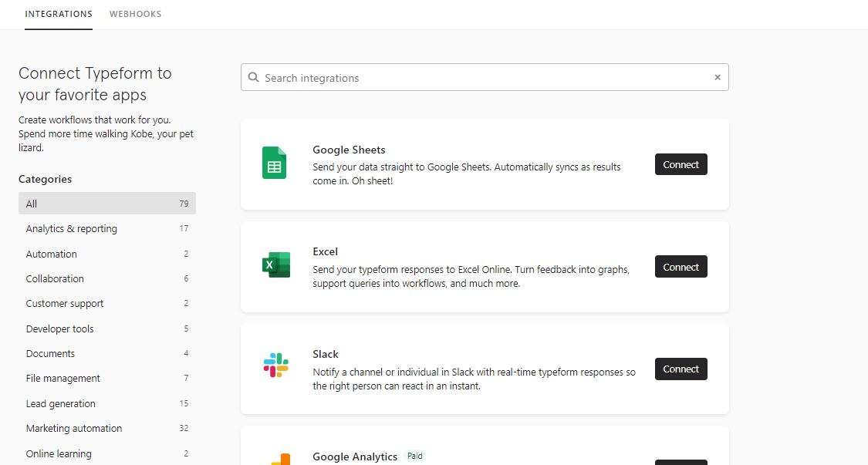Image resolution: width=868 pixels, height=465 pixels.
Task: Click the Slack logo icon
Action: click(275, 366)
